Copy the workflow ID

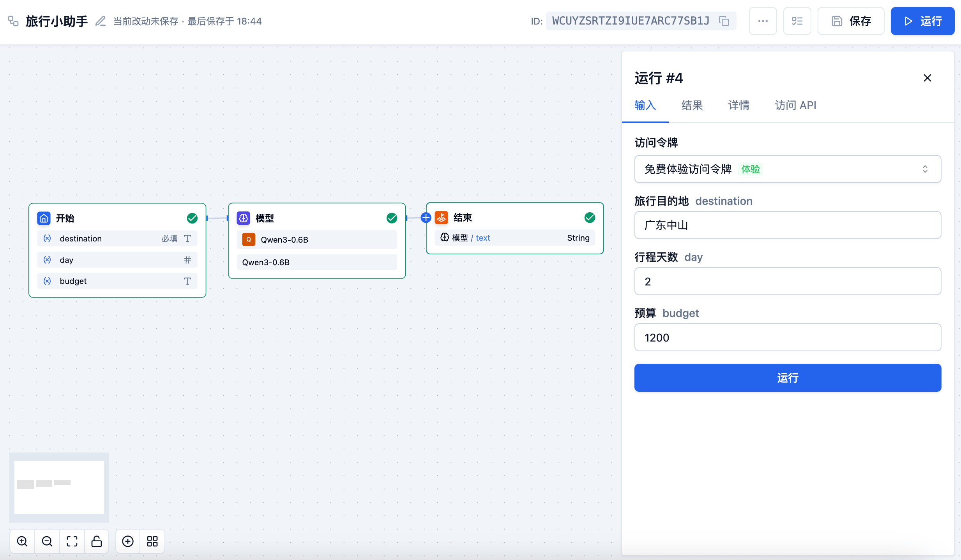tap(724, 21)
